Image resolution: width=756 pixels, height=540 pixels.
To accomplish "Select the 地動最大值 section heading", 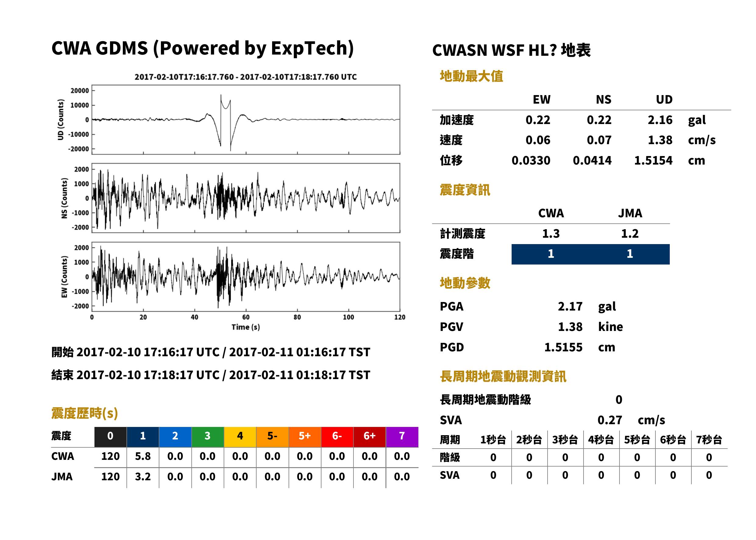I will pyautogui.click(x=471, y=76).
